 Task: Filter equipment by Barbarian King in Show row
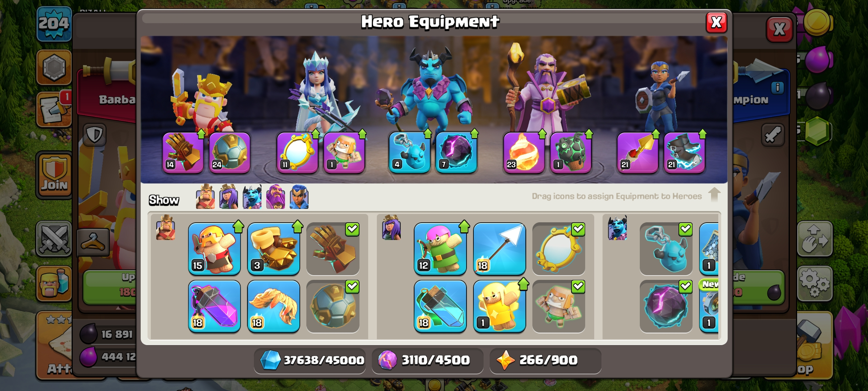tap(205, 197)
